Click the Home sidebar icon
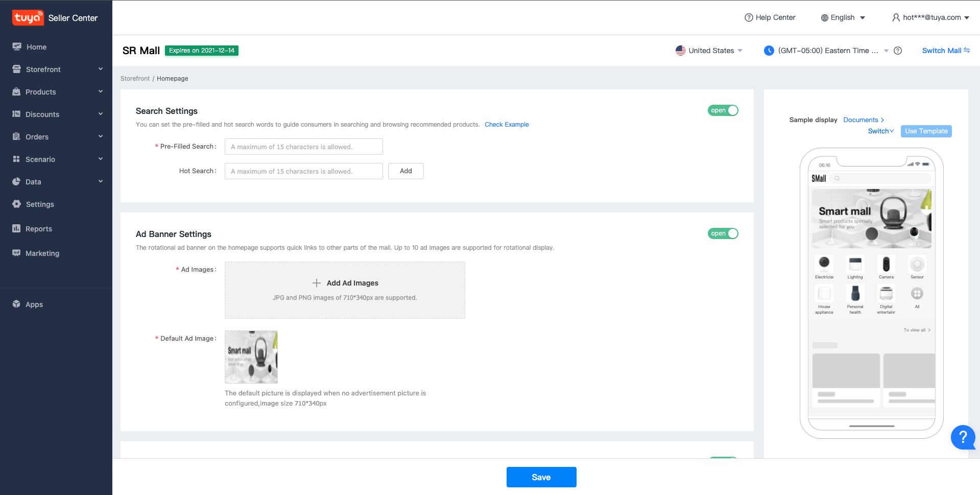 (17, 46)
